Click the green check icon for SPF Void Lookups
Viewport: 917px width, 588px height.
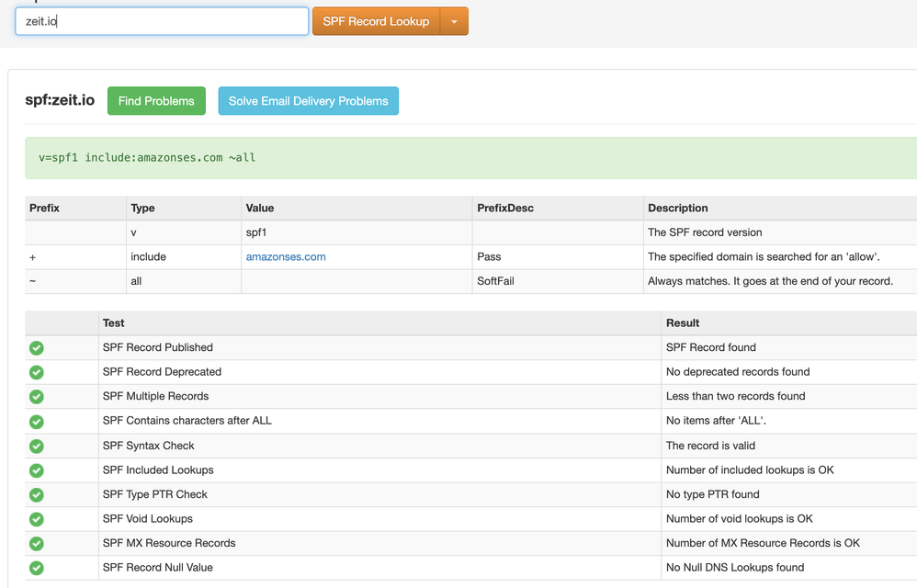(x=36, y=519)
